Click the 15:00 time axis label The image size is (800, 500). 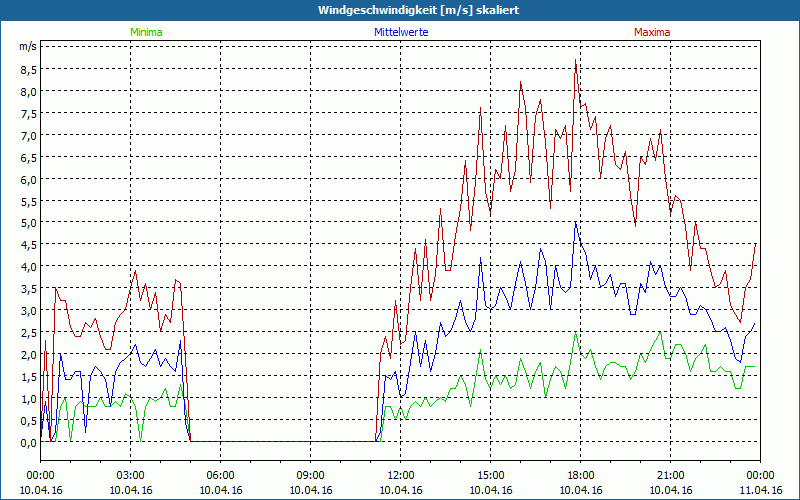pos(490,476)
